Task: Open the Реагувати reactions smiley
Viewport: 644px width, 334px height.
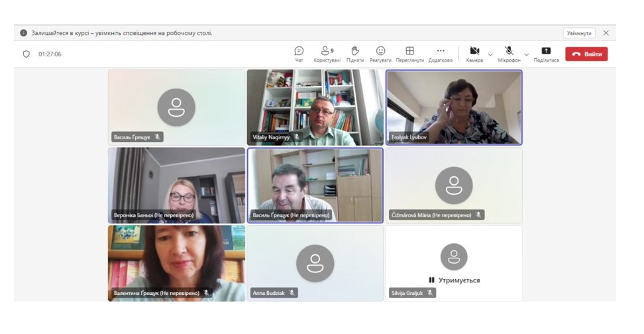Action: (x=380, y=54)
